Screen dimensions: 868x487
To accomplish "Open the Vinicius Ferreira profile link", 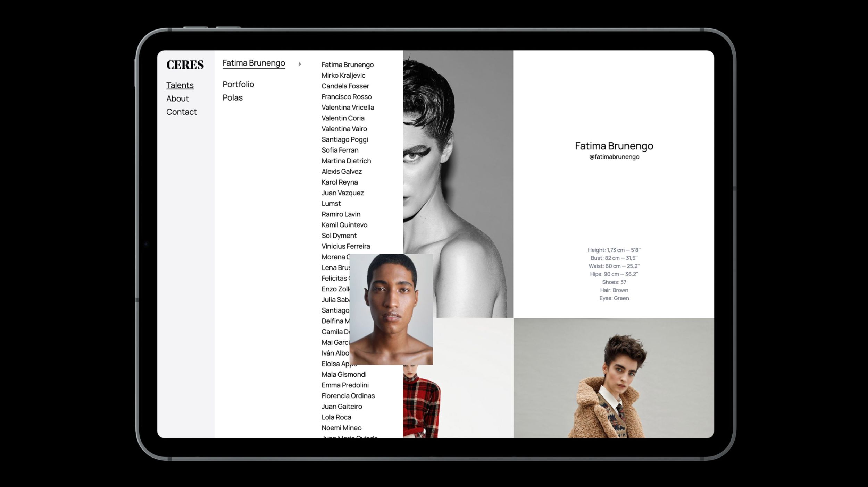I will (x=345, y=246).
